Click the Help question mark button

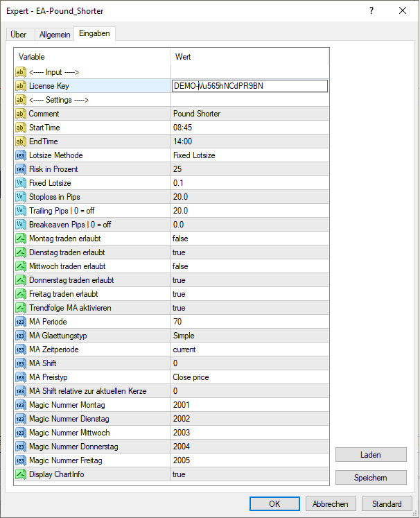[x=372, y=10]
